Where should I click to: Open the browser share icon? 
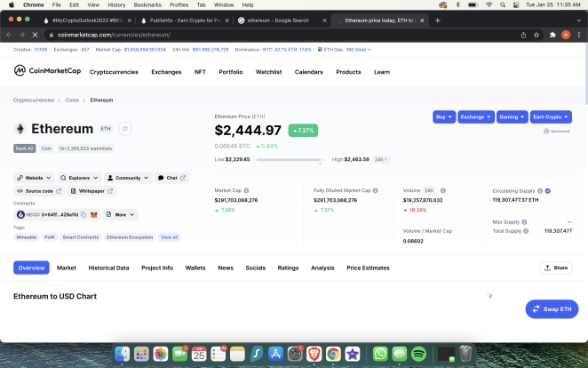[x=523, y=35]
